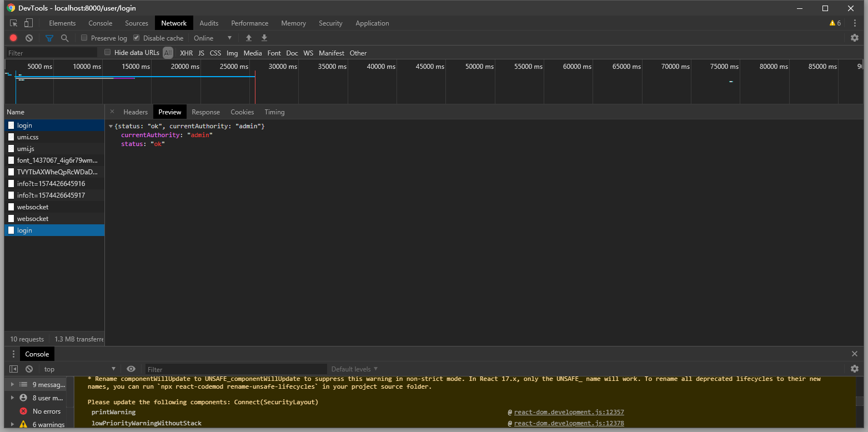Image resolution: width=868 pixels, height=432 pixels.
Task: Switch to the Elements panel tab
Action: pyautogui.click(x=62, y=23)
